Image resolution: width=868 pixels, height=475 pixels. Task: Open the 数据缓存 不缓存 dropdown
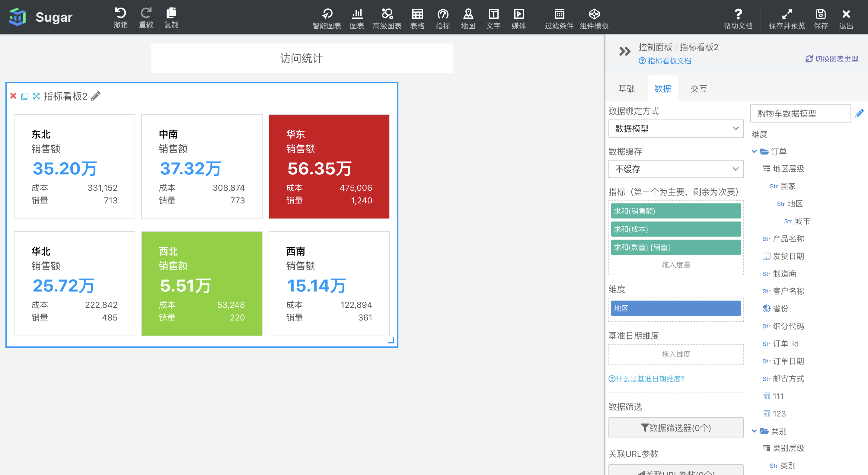pos(676,169)
